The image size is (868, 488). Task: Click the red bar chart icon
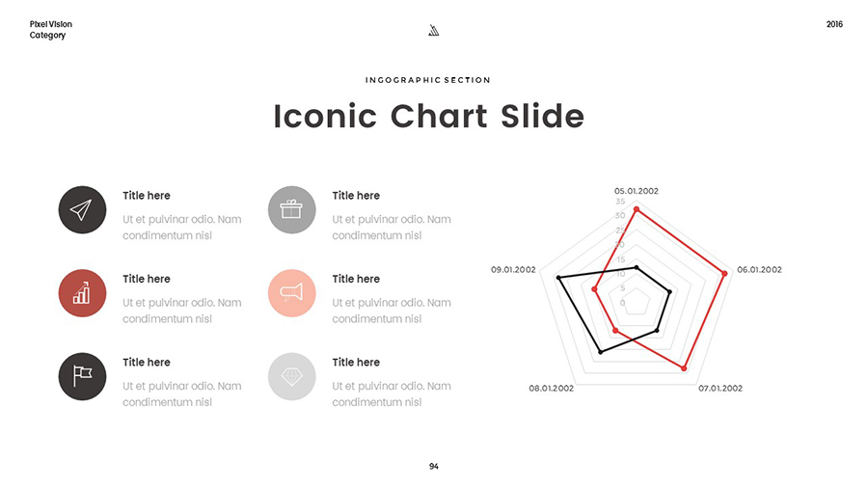83,293
